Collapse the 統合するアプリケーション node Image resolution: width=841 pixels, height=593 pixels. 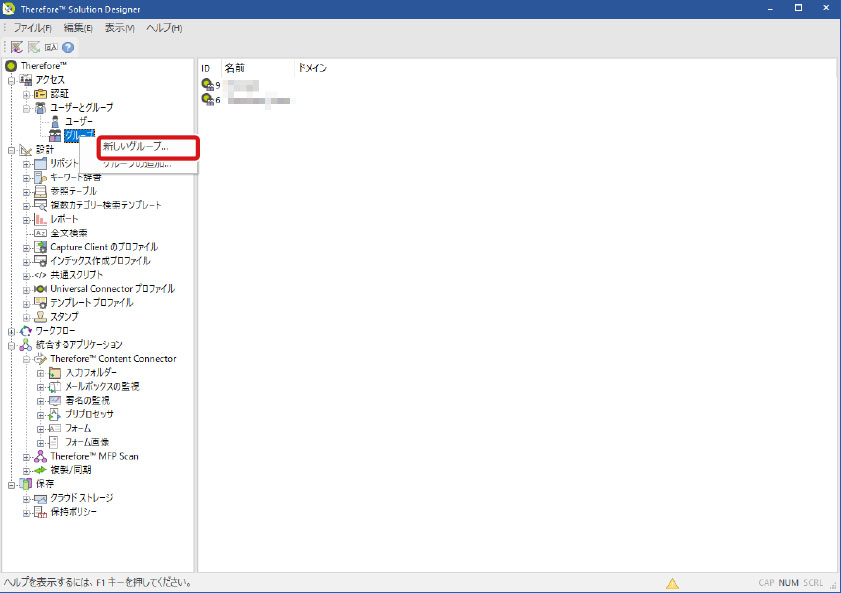pos(12,345)
